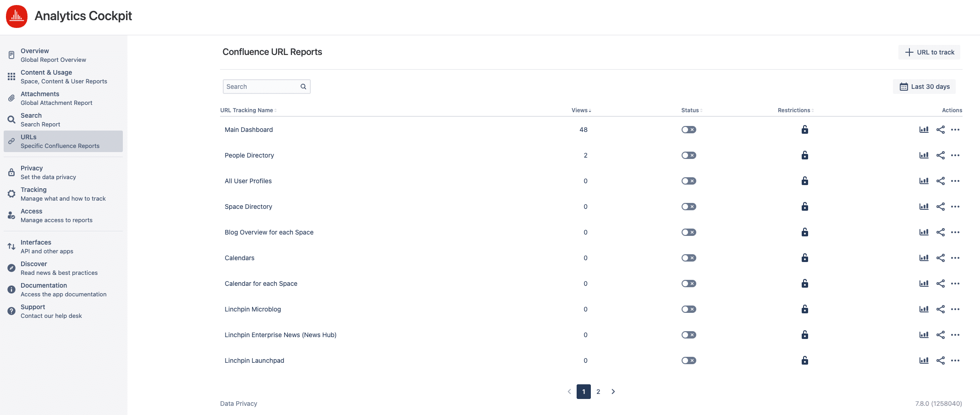
Task: Sort by URL Tracking Name column
Action: tap(248, 110)
